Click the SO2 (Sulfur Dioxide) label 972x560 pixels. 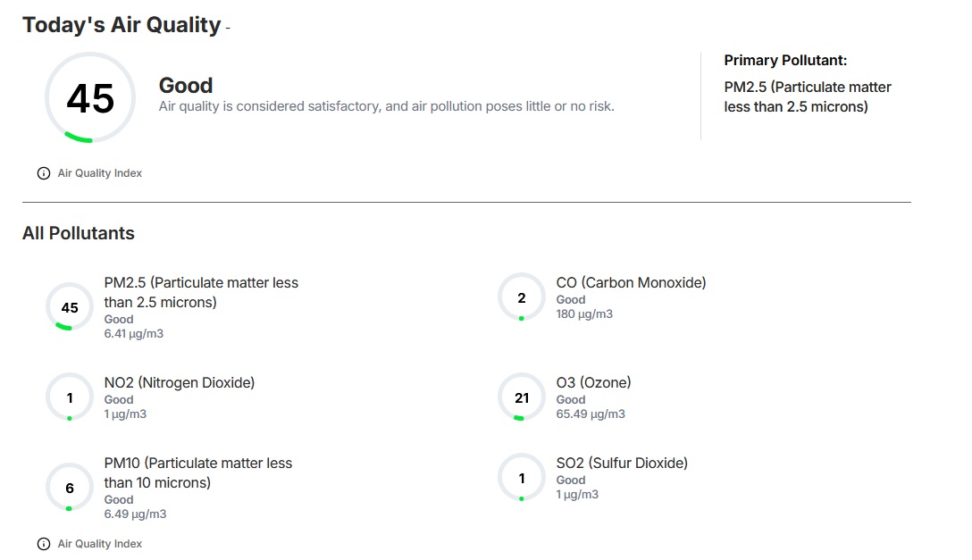point(622,464)
